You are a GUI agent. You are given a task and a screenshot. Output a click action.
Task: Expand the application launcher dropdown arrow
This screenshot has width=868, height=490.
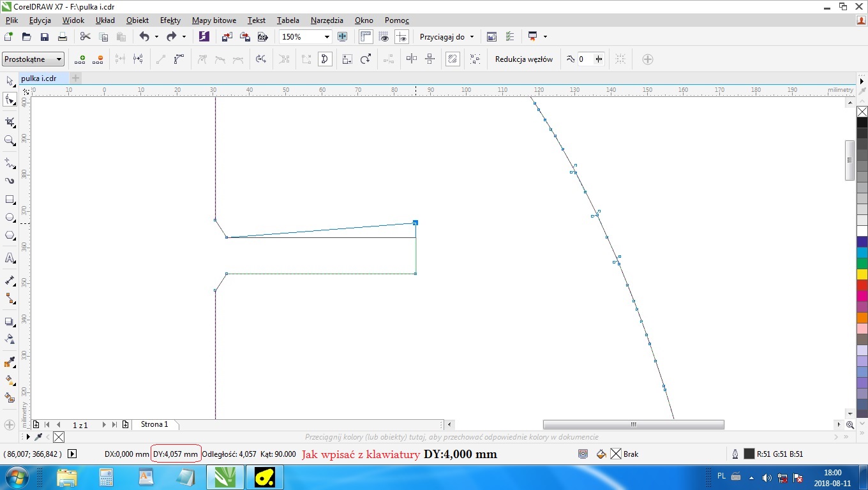[x=545, y=37]
